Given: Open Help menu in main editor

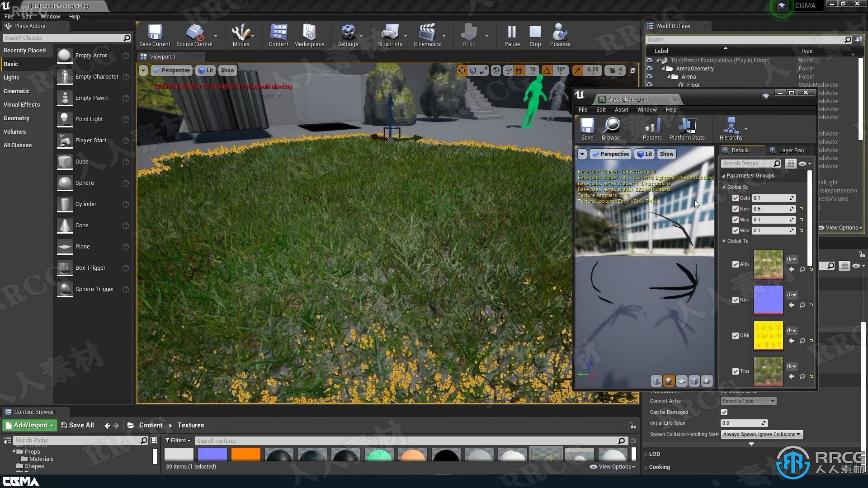Looking at the screenshot, I should pyautogui.click(x=74, y=17).
